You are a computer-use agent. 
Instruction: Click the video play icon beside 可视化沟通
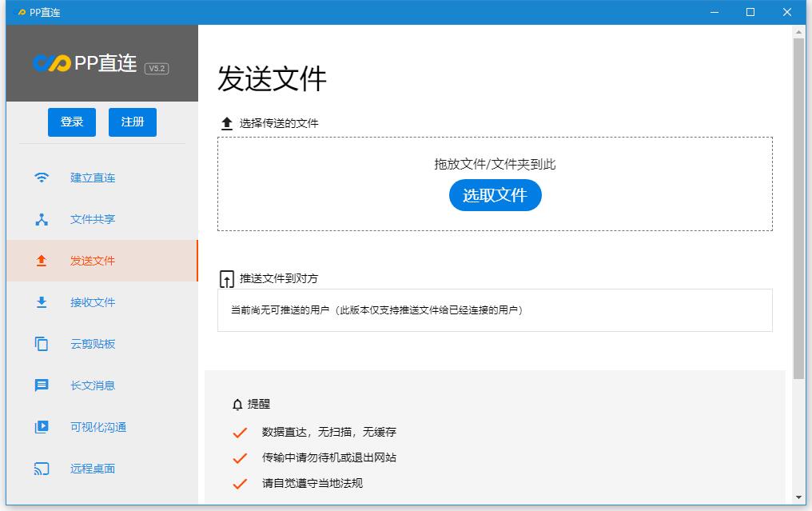(42, 426)
